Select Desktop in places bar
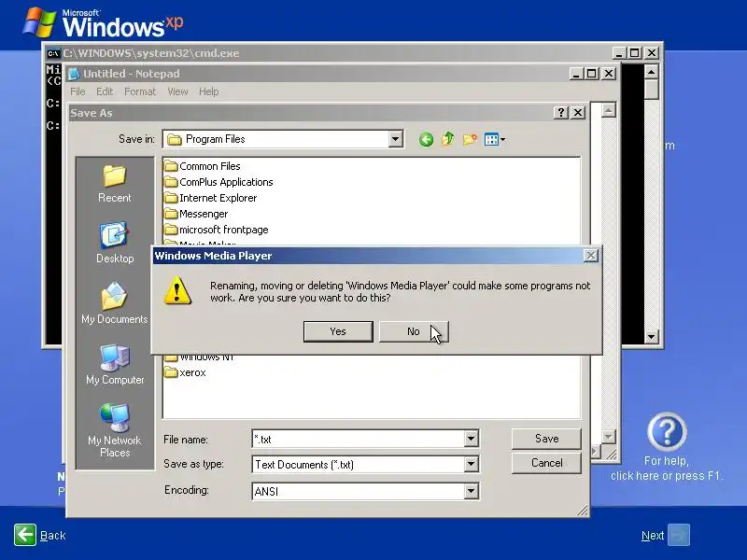 [115, 244]
